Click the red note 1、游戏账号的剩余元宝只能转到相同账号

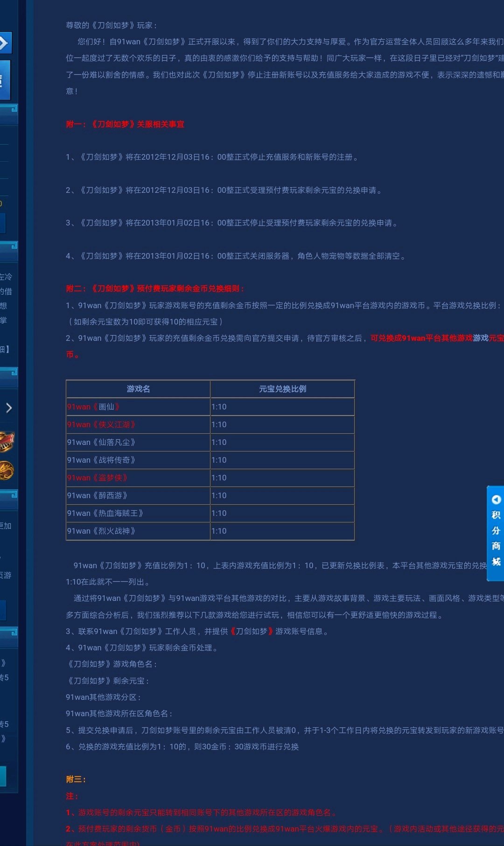[201, 812]
